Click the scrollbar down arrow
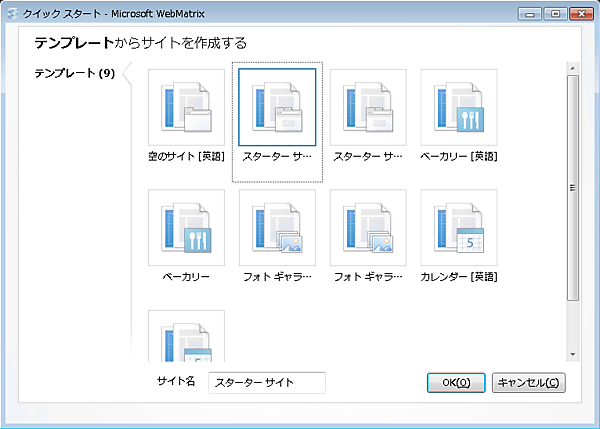This screenshot has height=429, width=600. 572,354
